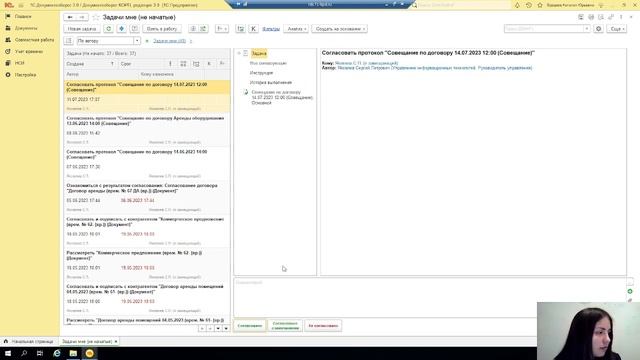Open the Совместная работа section
Image resolution: width=640 pixels, height=360 pixels.
(34, 40)
